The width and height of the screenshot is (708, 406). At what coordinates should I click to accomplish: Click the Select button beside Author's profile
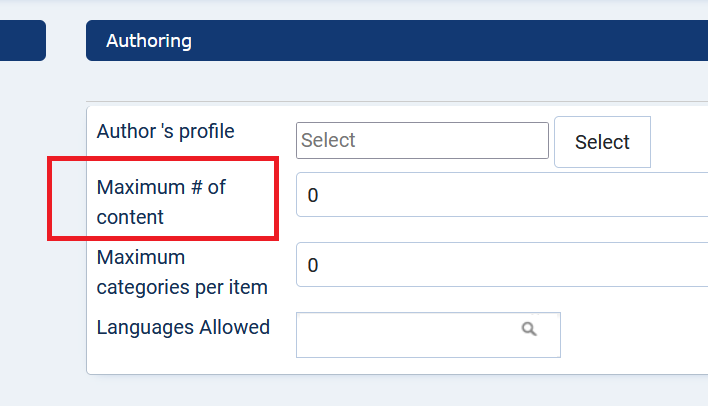pos(602,142)
